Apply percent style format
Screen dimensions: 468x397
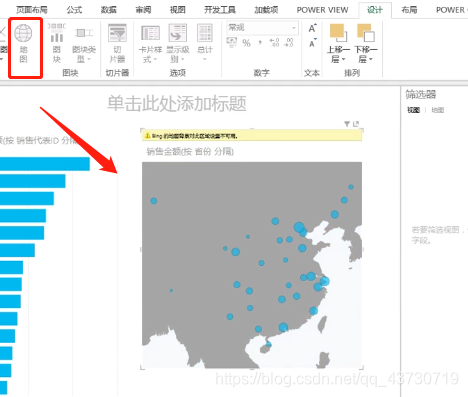coord(246,43)
